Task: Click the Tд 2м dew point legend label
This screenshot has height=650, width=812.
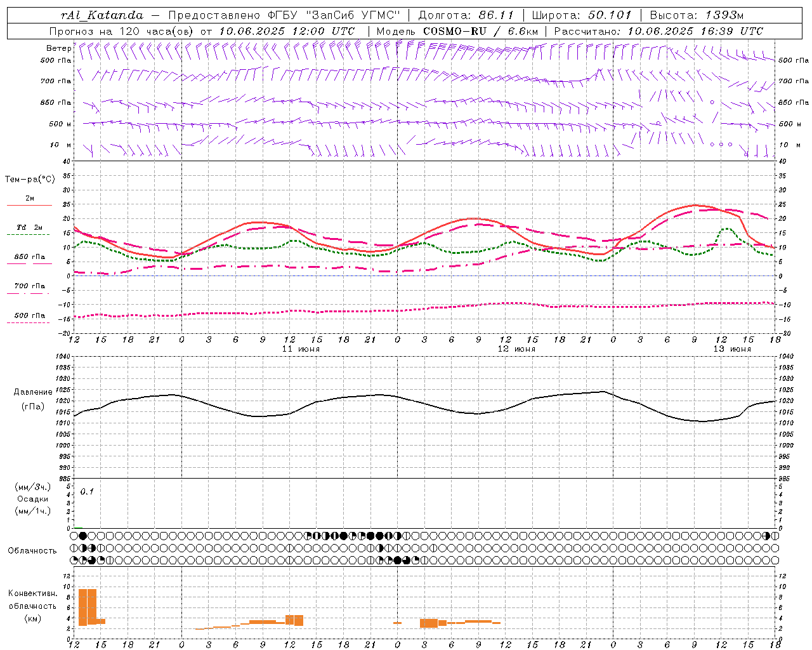Action: click(30, 227)
